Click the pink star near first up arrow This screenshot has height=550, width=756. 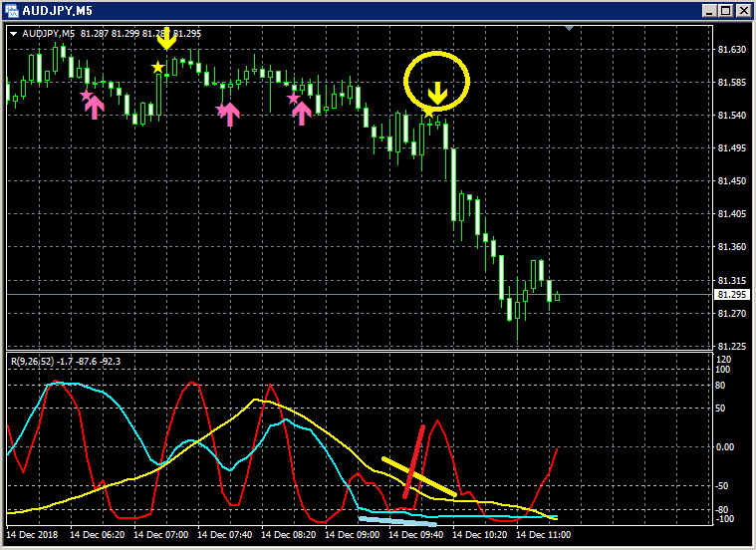tap(87, 95)
